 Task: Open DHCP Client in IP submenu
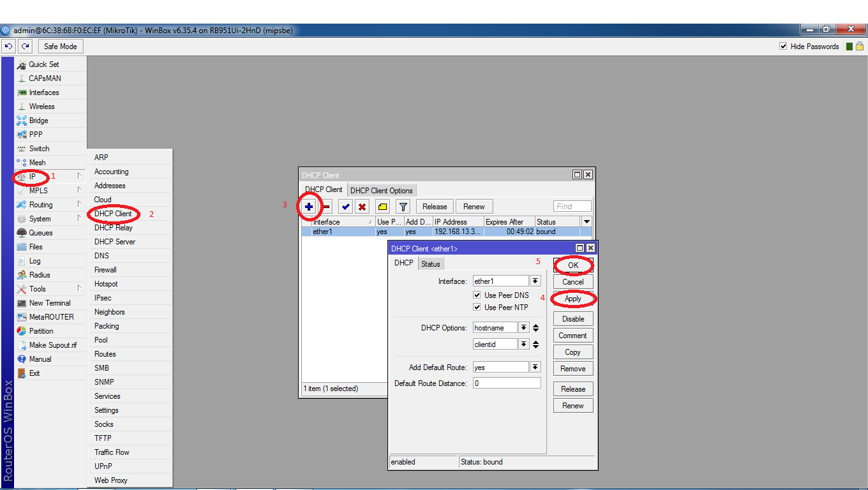tap(113, 214)
